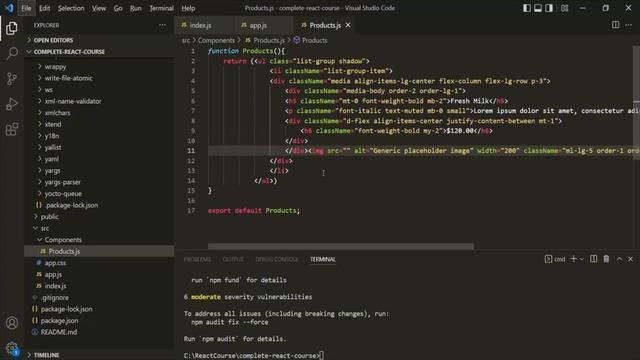This screenshot has width=640, height=360.
Task: Open the Run menu
Action: [136, 8]
